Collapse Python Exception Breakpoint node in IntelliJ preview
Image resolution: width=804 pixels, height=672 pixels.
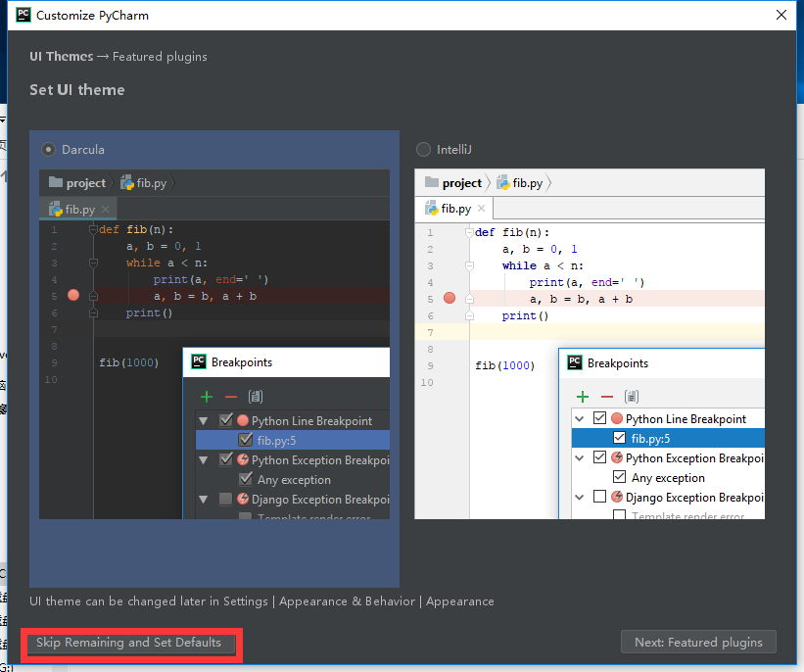pos(580,458)
